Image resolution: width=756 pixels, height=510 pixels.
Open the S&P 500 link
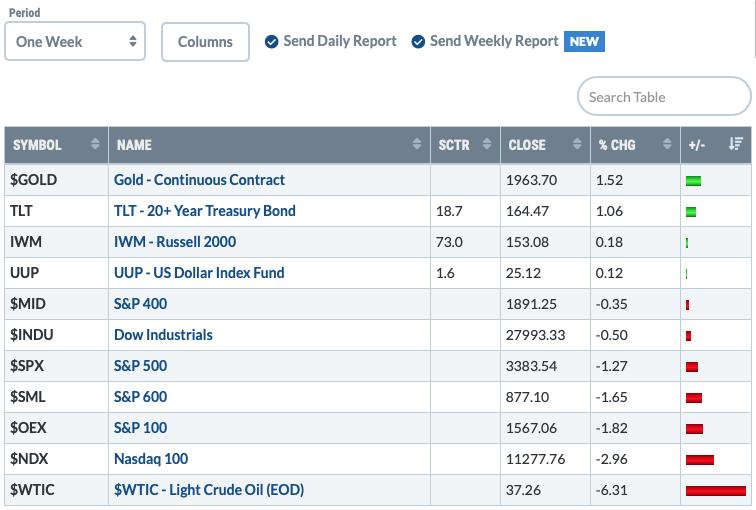coord(140,365)
